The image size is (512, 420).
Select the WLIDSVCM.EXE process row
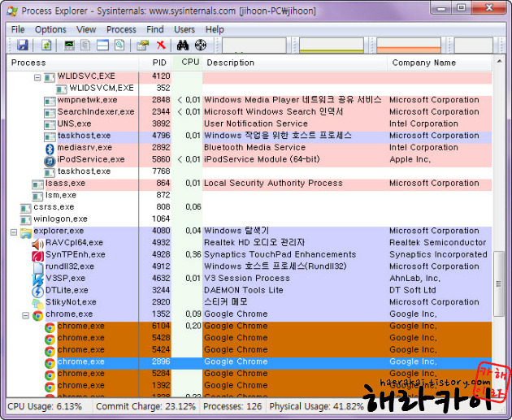(249, 89)
